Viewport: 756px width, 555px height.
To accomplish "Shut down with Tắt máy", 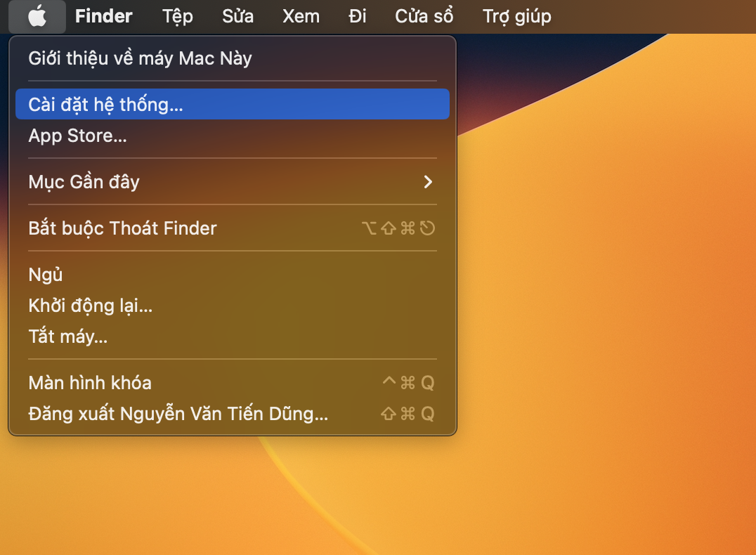I will pyautogui.click(x=67, y=337).
